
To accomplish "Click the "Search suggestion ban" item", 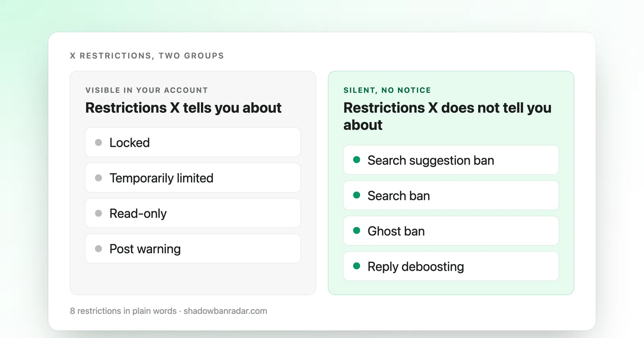I will (451, 160).
